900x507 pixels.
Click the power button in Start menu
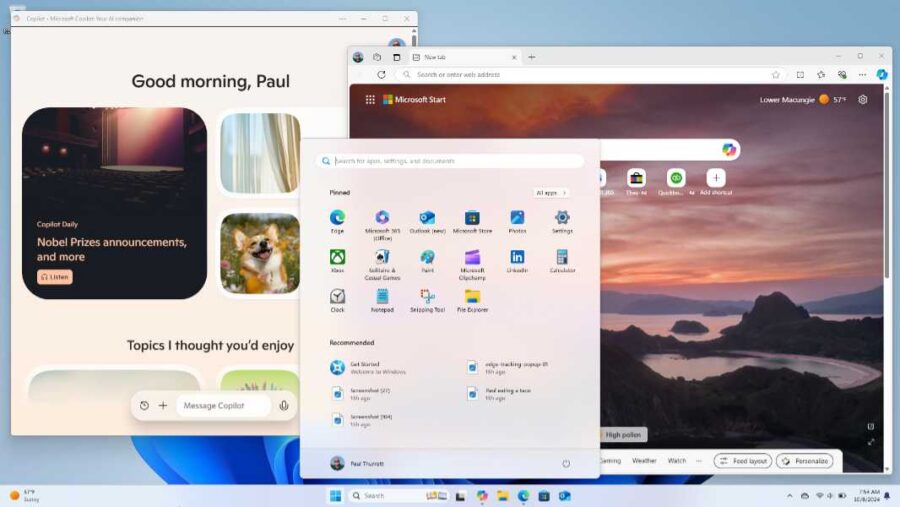click(566, 463)
